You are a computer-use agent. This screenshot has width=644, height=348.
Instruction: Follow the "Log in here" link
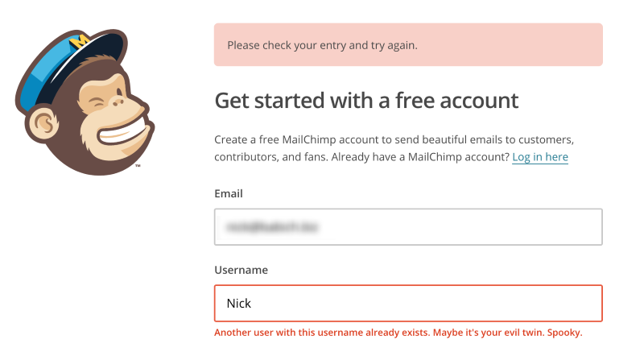539,156
